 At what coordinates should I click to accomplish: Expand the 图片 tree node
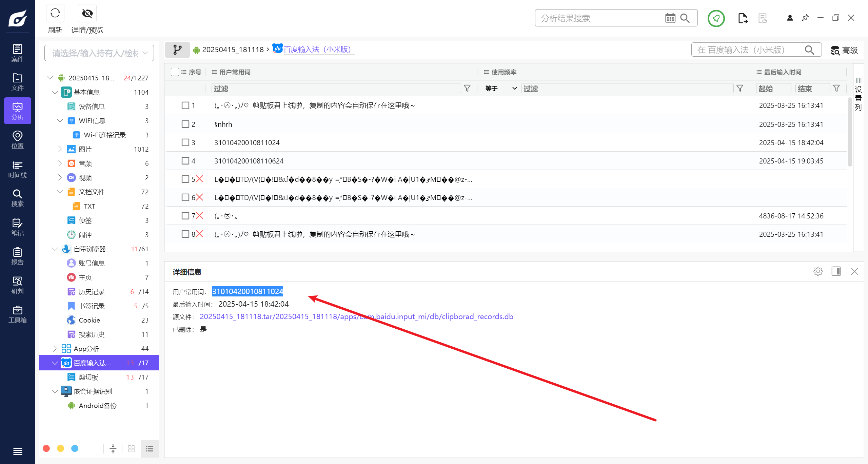(60, 149)
